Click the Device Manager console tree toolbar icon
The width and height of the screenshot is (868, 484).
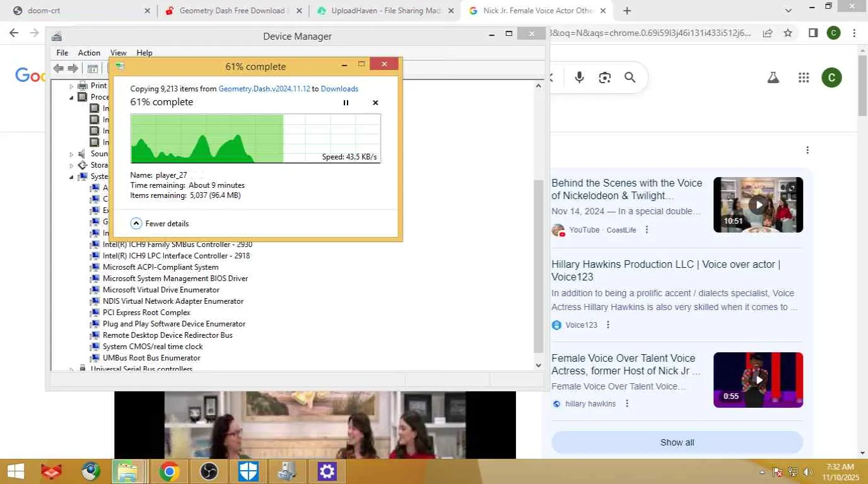[x=92, y=68]
